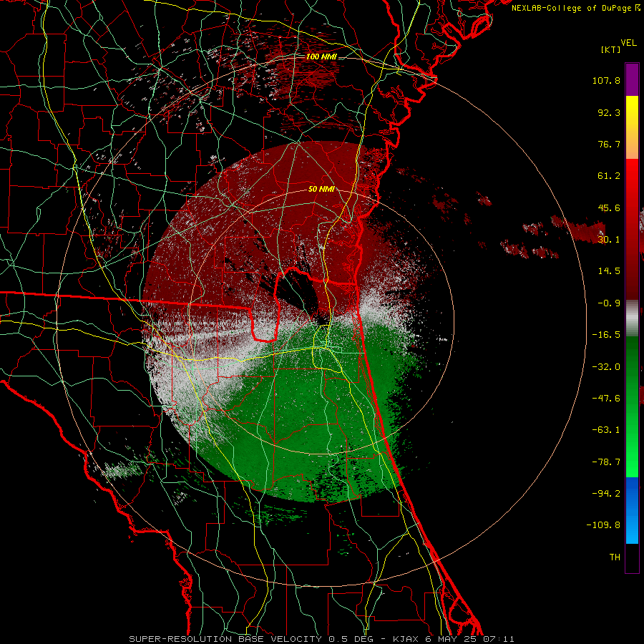Click the 30.1 velocity scale value

pos(609,240)
